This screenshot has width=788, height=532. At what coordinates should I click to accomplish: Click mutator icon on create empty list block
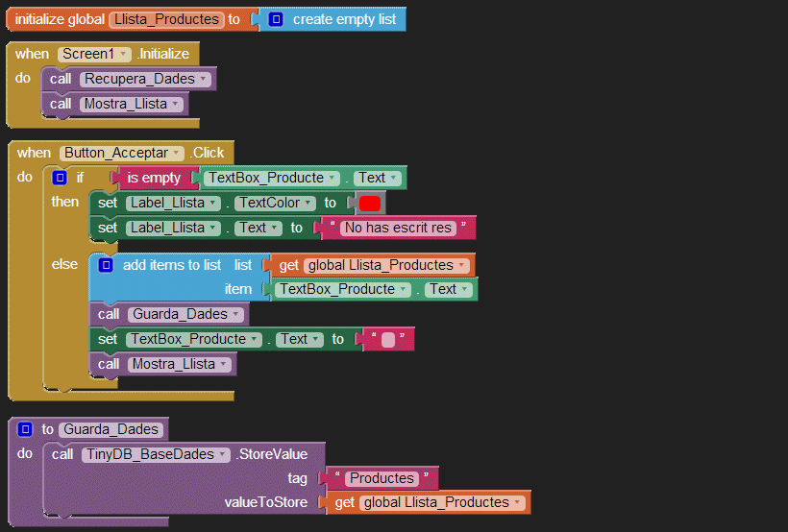click(276, 19)
